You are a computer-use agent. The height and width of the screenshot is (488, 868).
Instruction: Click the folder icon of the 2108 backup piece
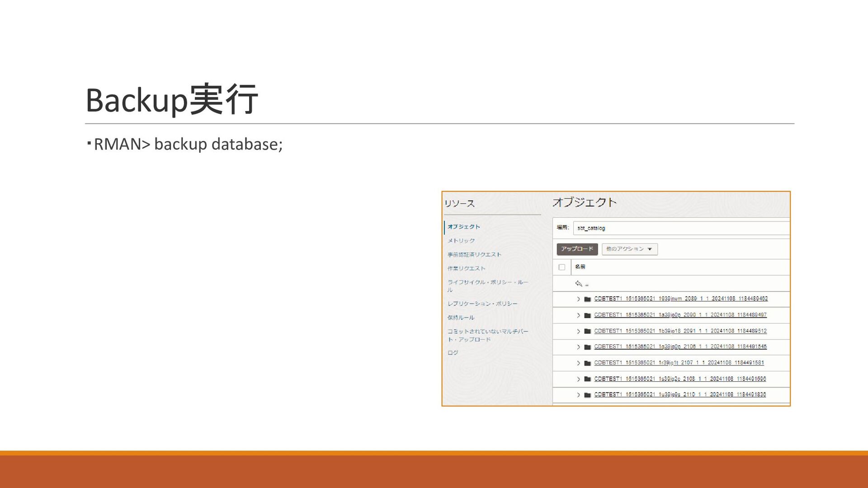coord(587,379)
